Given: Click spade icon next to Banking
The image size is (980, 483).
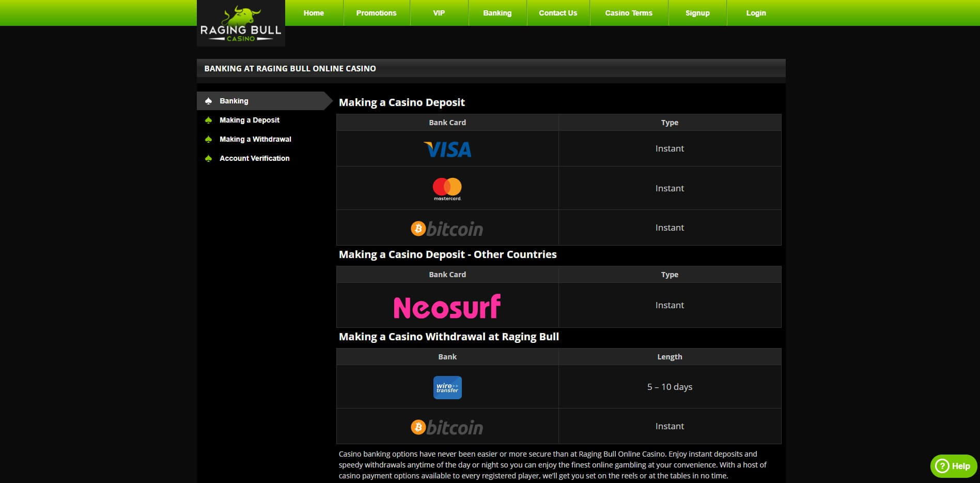Looking at the screenshot, I should click(x=209, y=101).
